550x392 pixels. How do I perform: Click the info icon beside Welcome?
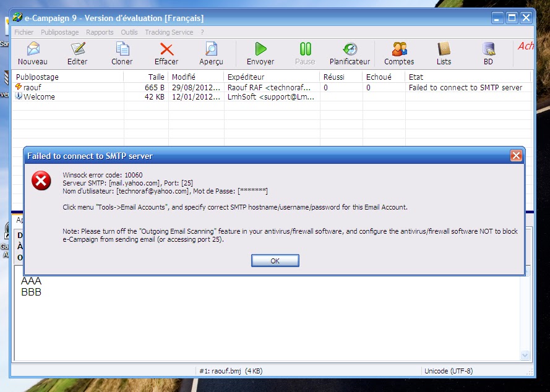(x=19, y=96)
